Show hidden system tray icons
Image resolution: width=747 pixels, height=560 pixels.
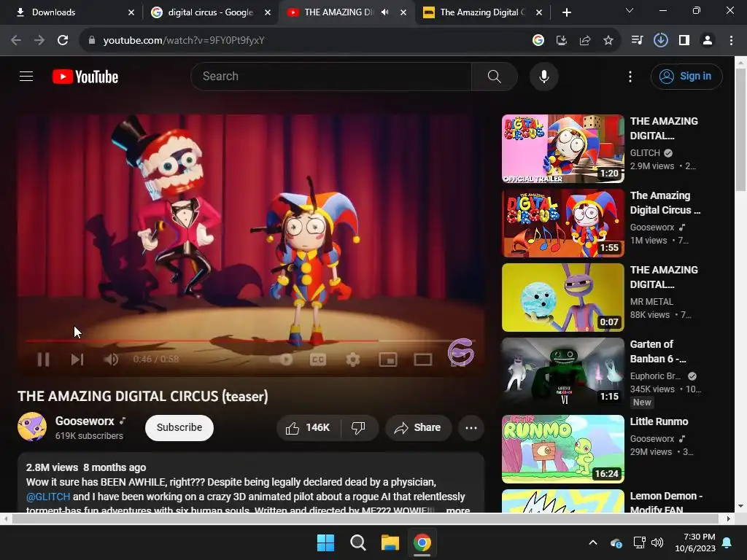tap(592, 542)
